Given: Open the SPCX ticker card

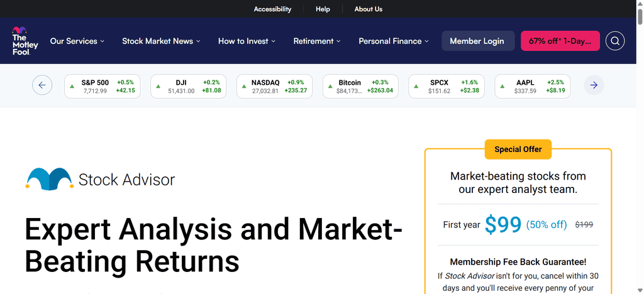Looking at the screenshot, I should pyautogui.click(x=447, y=87).
